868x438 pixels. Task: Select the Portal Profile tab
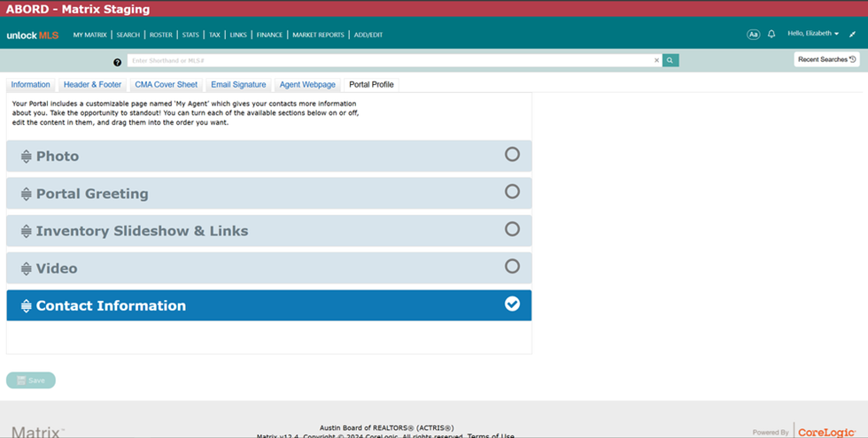point(371,85)
